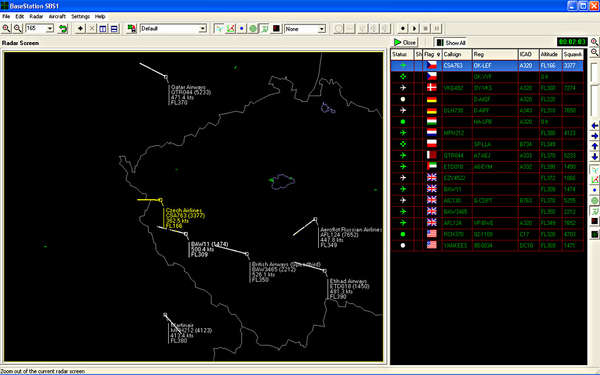Viewport: 600px width, 375px height.
Task: Click the horizontal split window layout icon
Action: tap(114, 29)
